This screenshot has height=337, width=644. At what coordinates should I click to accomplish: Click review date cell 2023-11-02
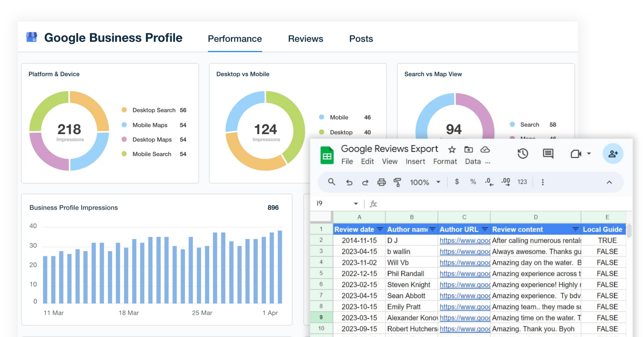pos(359,263)
